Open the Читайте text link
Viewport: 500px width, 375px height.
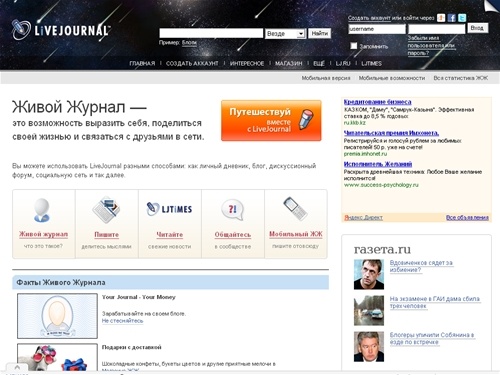click(170, 234)
